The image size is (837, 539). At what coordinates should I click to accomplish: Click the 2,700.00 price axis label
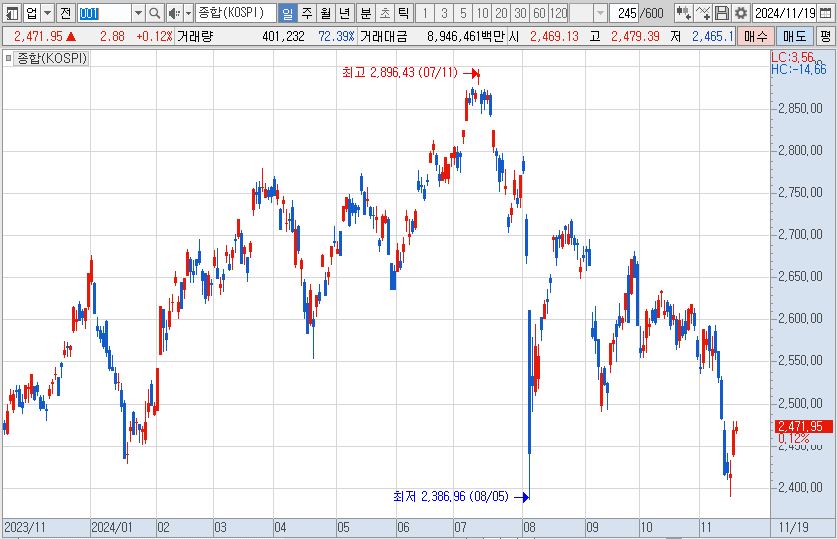tap(800, 234)
